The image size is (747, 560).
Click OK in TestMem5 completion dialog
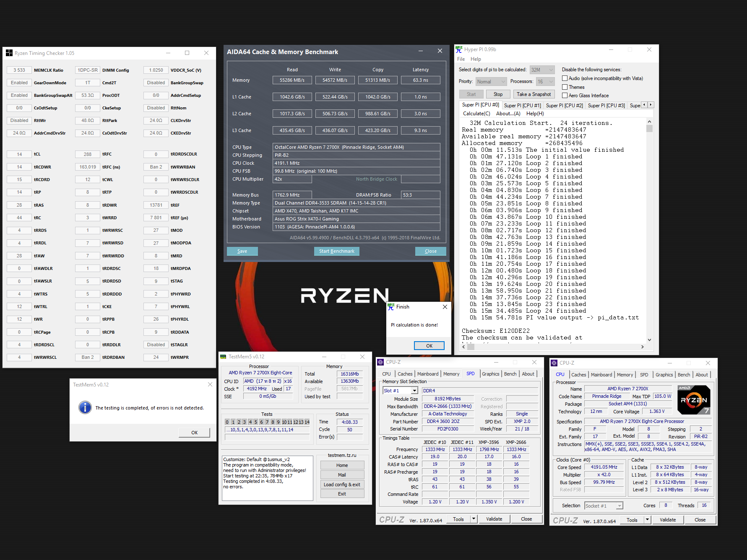click(194, 433)
